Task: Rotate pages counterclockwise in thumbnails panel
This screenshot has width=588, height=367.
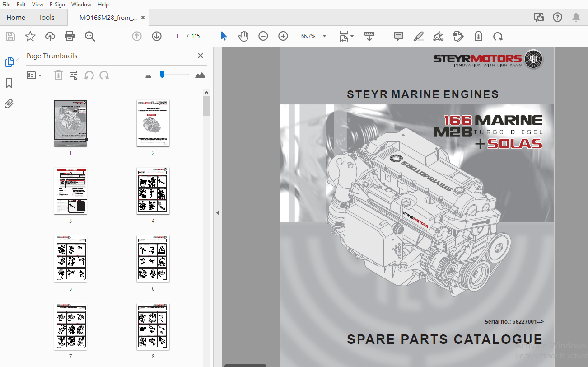Action: [89, 75]
